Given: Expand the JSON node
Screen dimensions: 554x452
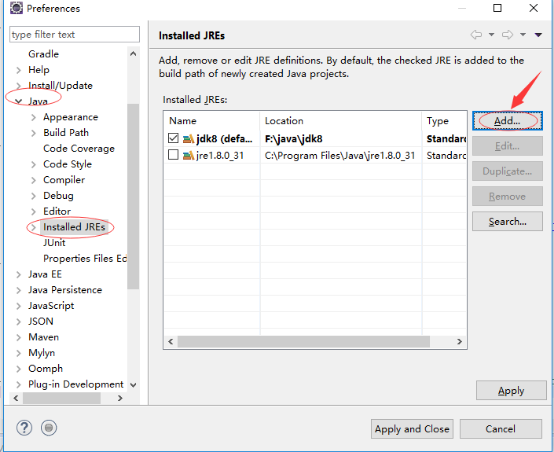Looking at the screenshot, I should tap(19, 322).
